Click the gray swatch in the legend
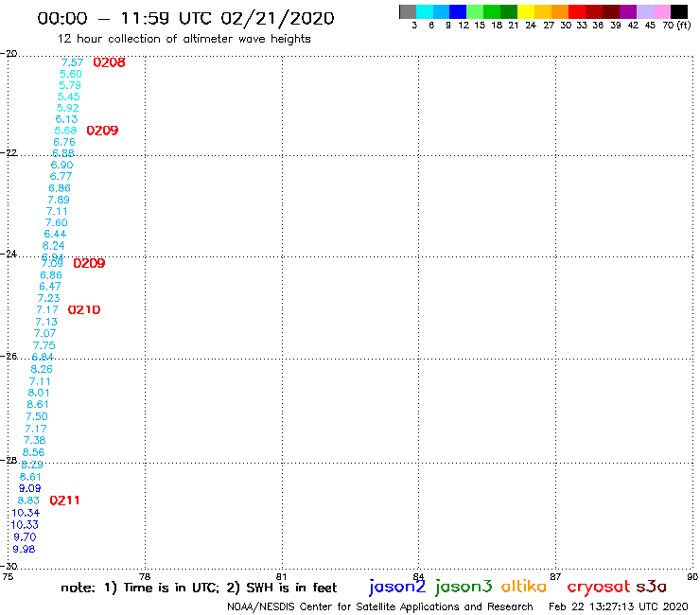Viewport: 700px width, 615px height. click(408, 11)
